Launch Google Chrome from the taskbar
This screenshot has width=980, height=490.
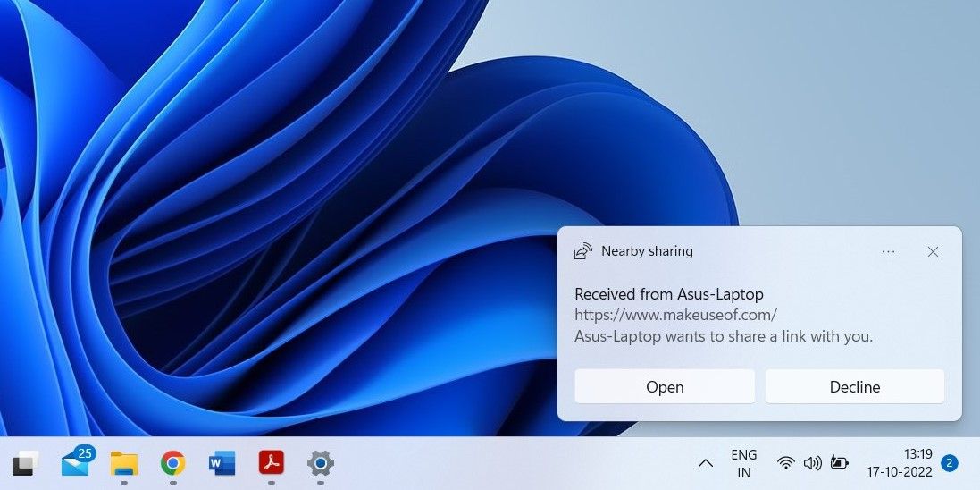[x=172, y=463]
